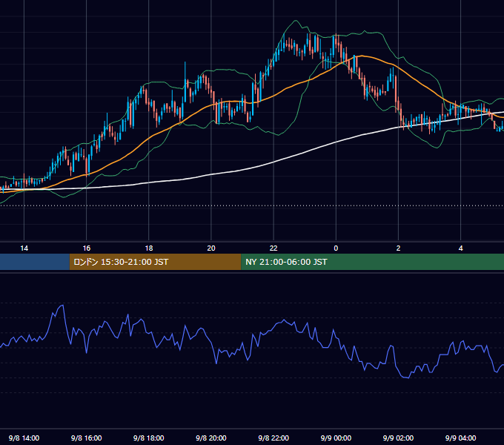This screenshot has width=504, height=445.
Task: Click the 16 hour axis label
Action: (87, 248)
